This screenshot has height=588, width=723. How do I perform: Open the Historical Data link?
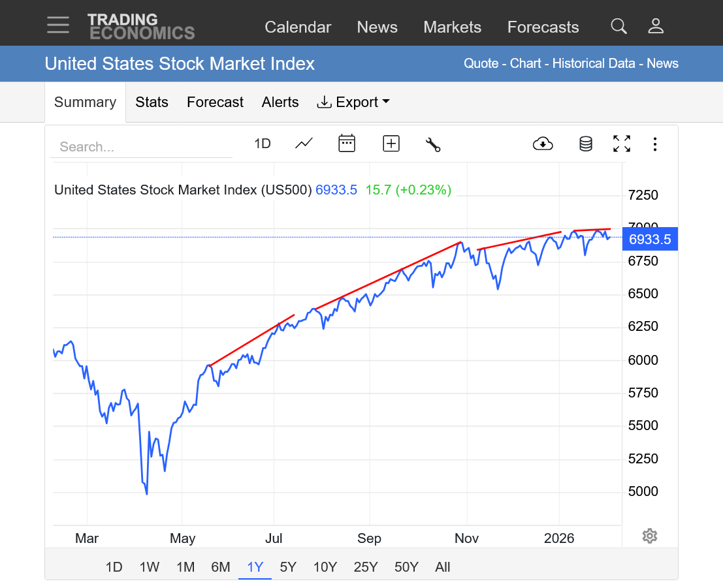(x=594, y=63)
